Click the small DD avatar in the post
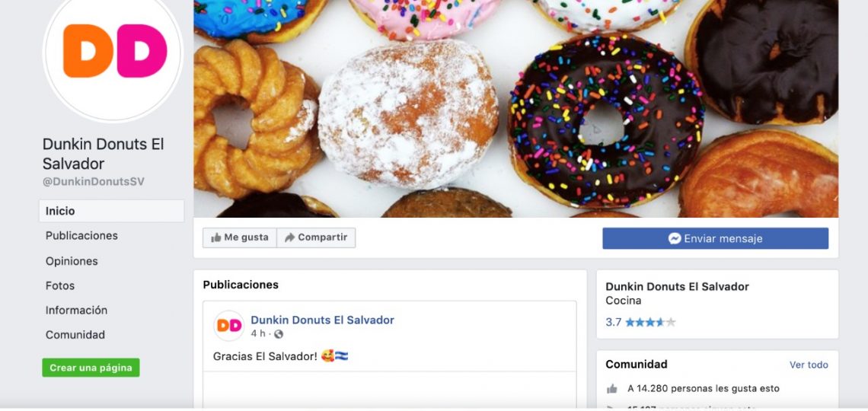 coord(228,326)
